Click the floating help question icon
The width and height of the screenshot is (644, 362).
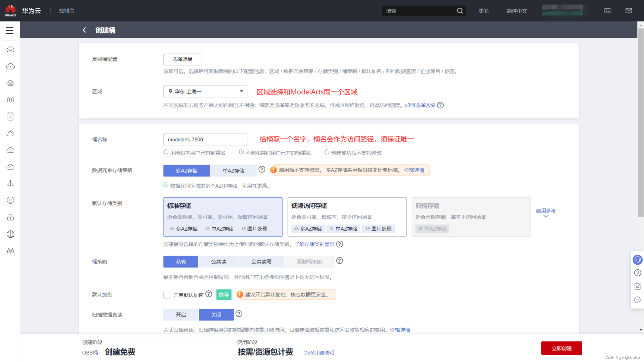tap(637, 273)
